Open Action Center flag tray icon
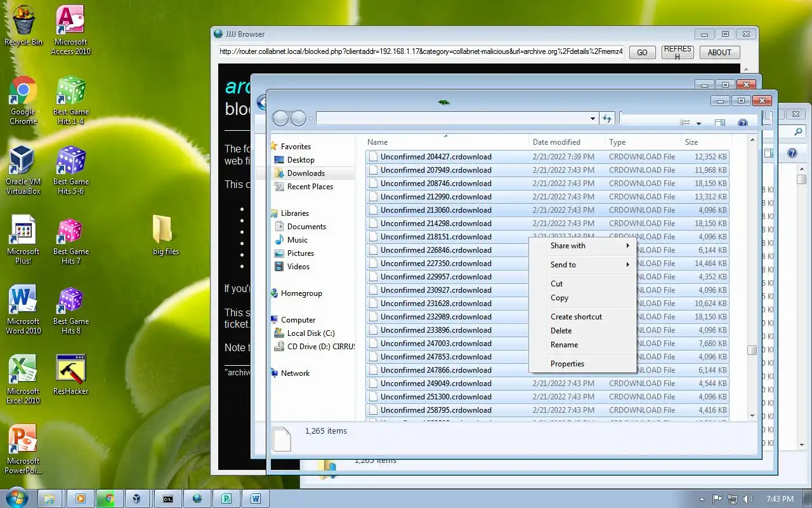 717,499
